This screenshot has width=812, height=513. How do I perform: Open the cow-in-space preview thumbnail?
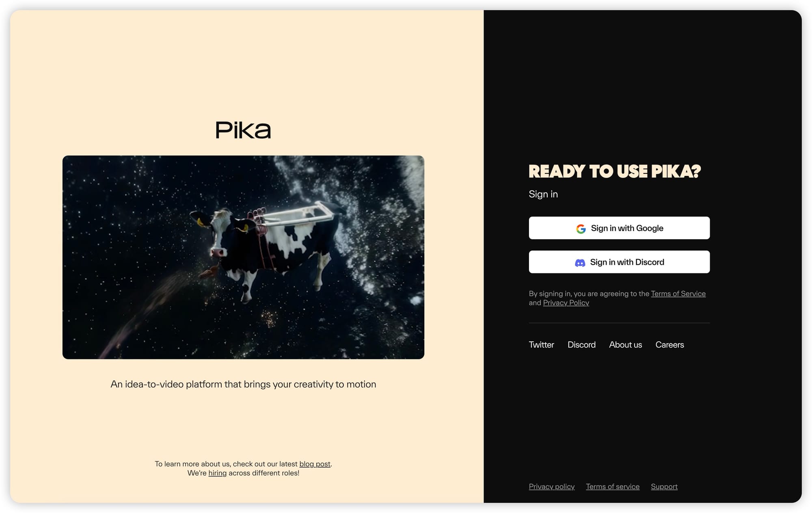click(243, 257)
